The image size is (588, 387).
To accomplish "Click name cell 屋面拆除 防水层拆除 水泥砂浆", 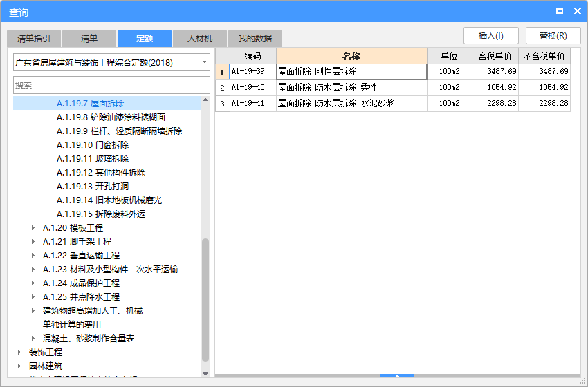I will 351,104.
